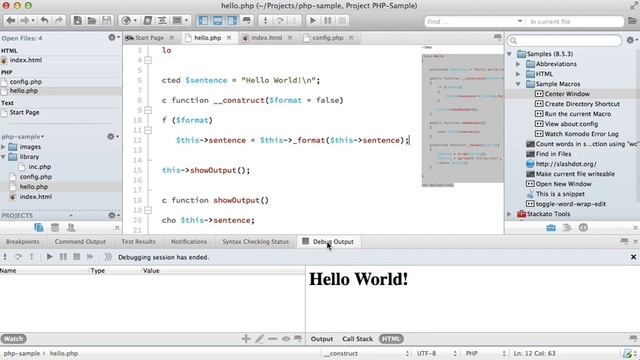The image size is (640, 360).
Task: Switch to Start Page tab
Action: (149, 38)
